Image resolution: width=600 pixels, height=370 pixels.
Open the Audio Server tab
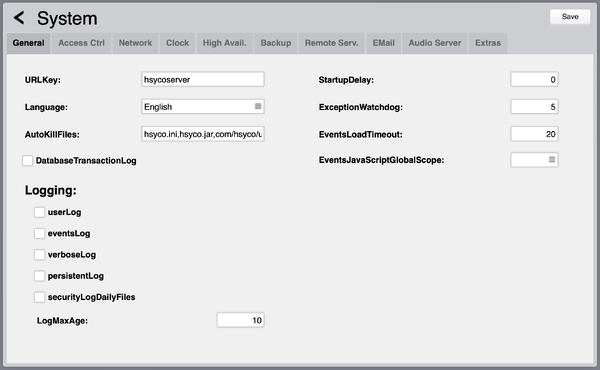pos(435,43)
